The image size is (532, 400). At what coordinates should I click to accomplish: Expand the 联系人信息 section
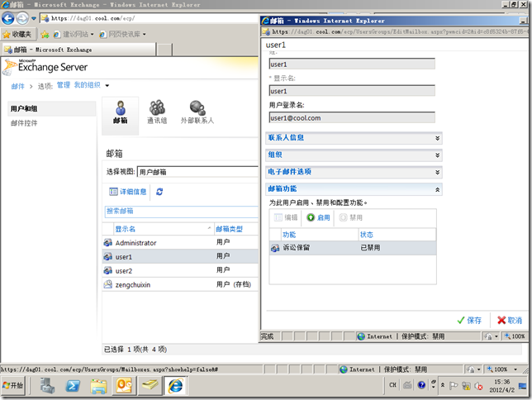354,137
